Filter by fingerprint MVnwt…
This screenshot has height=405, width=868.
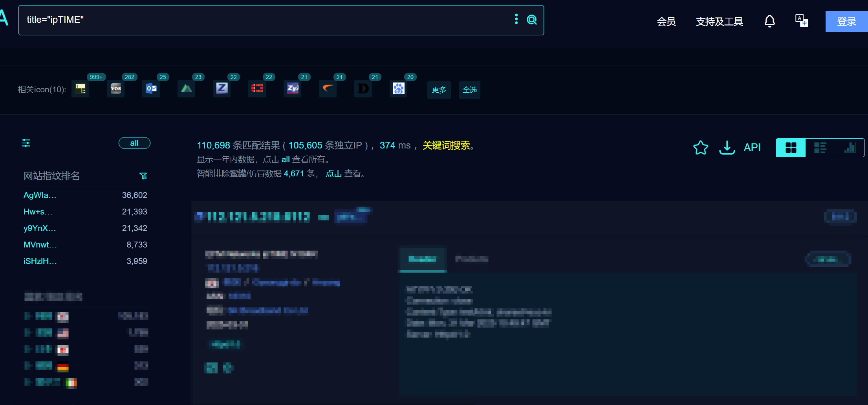pos(40,245)
